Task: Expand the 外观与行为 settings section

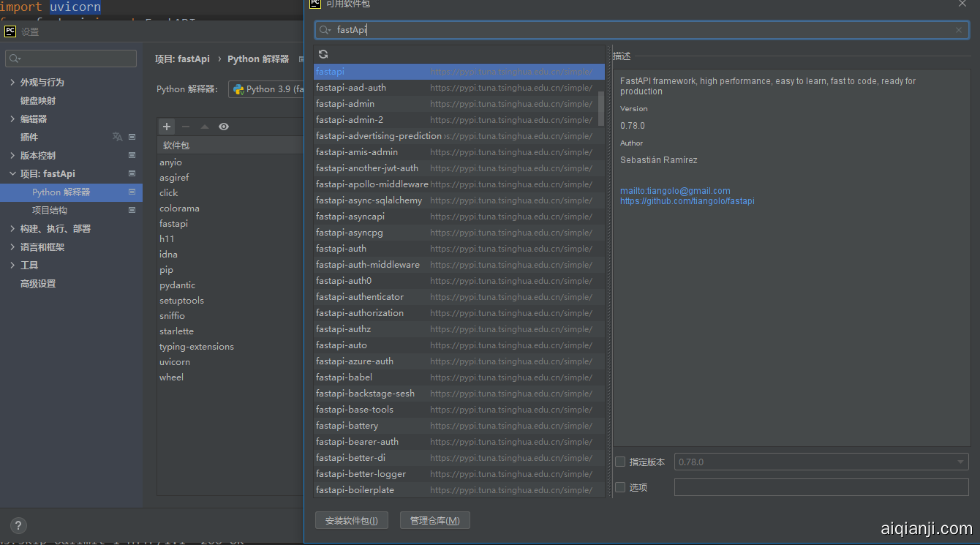Action: [12, 82]
